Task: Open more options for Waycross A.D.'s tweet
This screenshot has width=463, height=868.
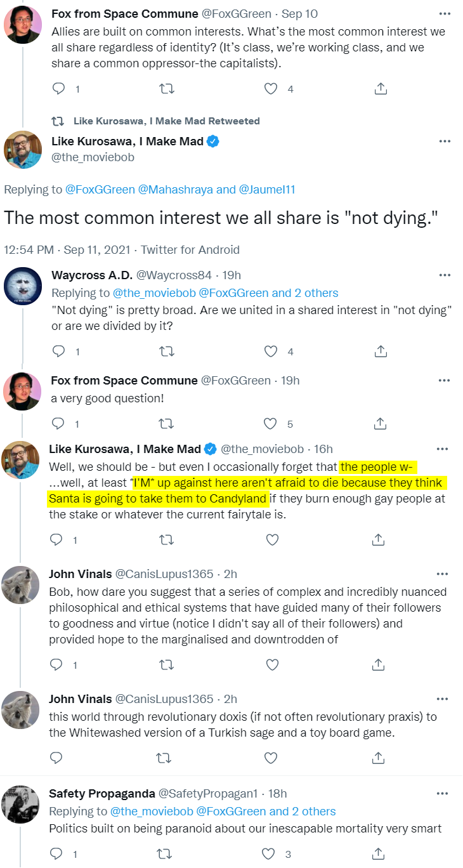Action: (x=445, y=275)
